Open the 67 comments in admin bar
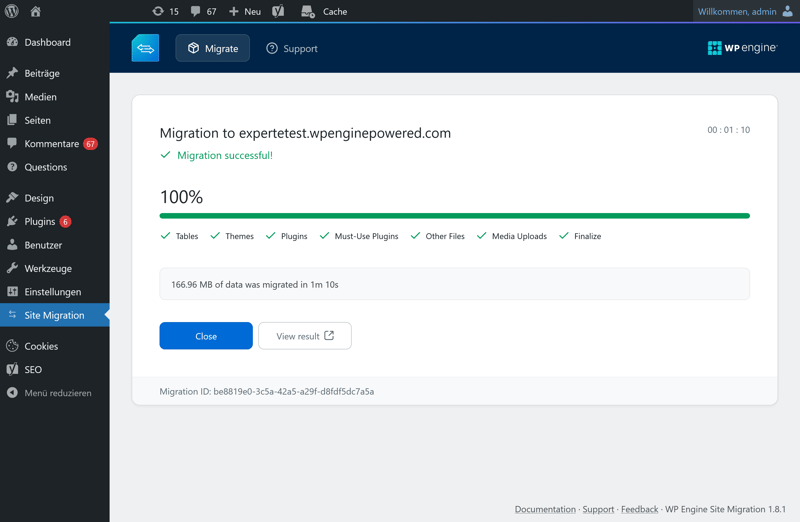Viewport: 800px width, 522px height. tap(204, 11)
